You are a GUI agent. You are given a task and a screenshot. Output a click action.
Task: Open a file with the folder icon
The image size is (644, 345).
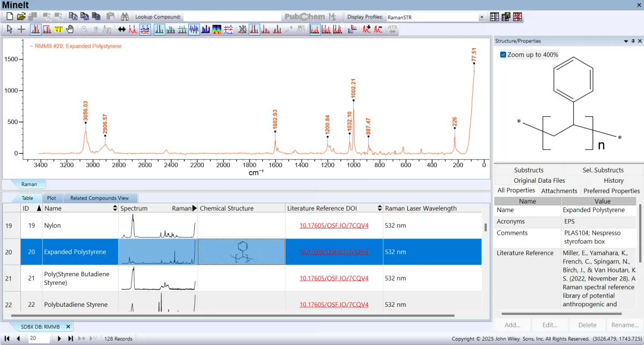(x=21, y=17)
